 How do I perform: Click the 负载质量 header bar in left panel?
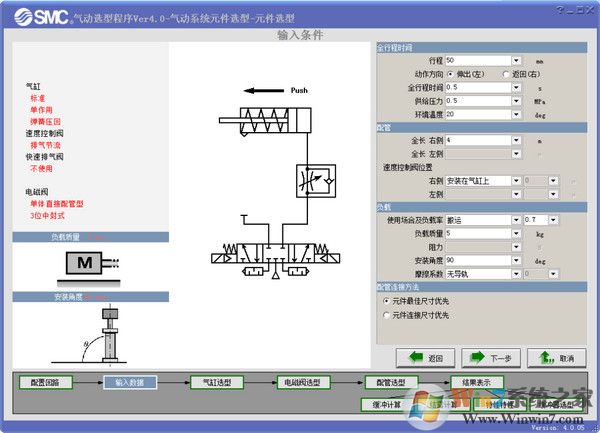[x=91, y=237]
